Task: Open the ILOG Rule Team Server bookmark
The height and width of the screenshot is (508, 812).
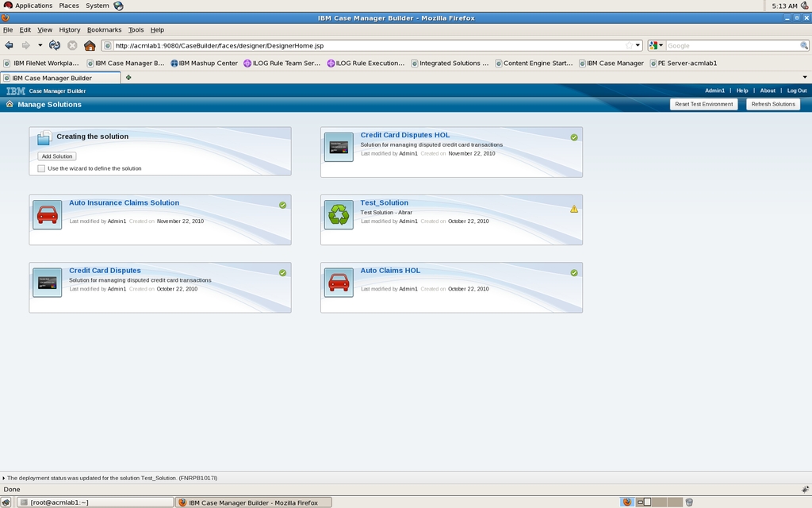Action: [x=282, y=63]
